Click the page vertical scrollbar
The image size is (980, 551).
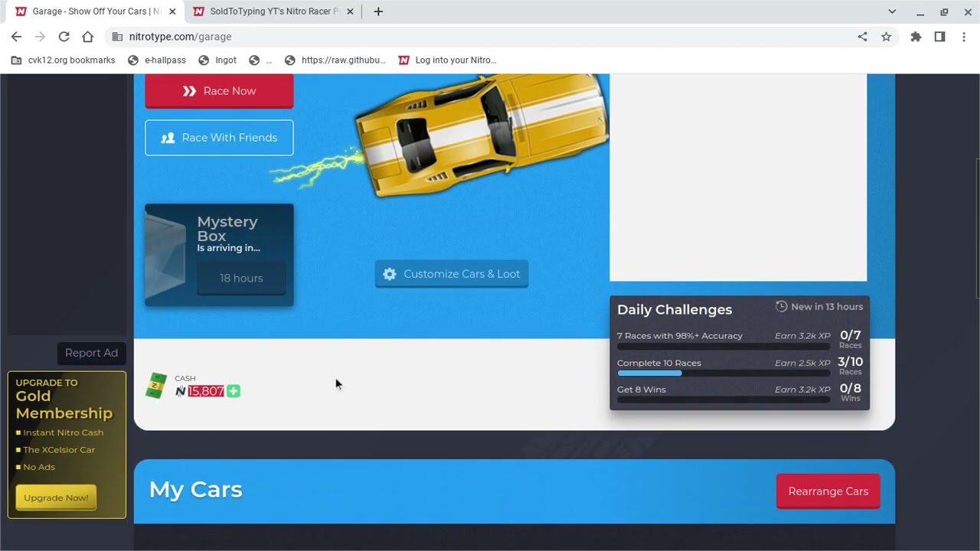tap(977, 230)
